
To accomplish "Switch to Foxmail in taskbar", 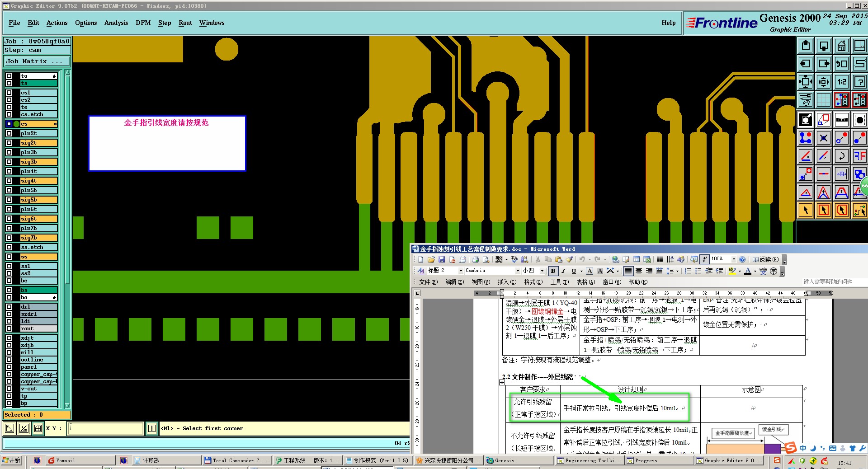I will [x=80, y=460].
